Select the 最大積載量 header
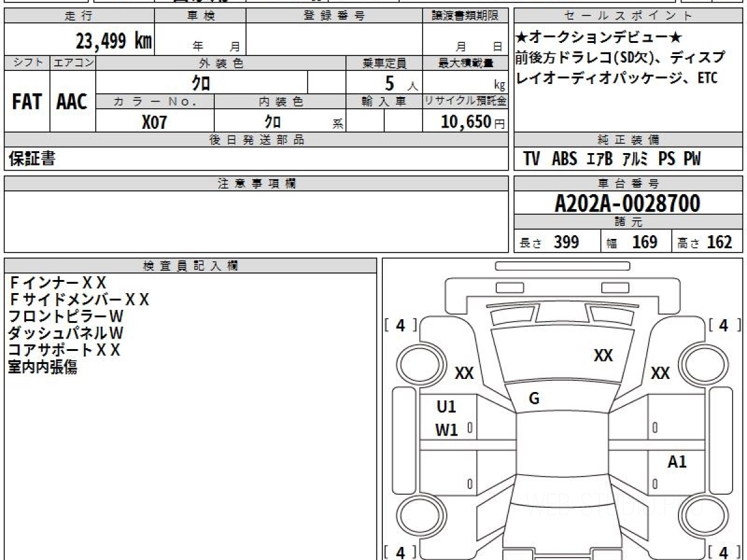Image resolution: width=747 pixels, height=560 pixels. click(x=466, y=63)
